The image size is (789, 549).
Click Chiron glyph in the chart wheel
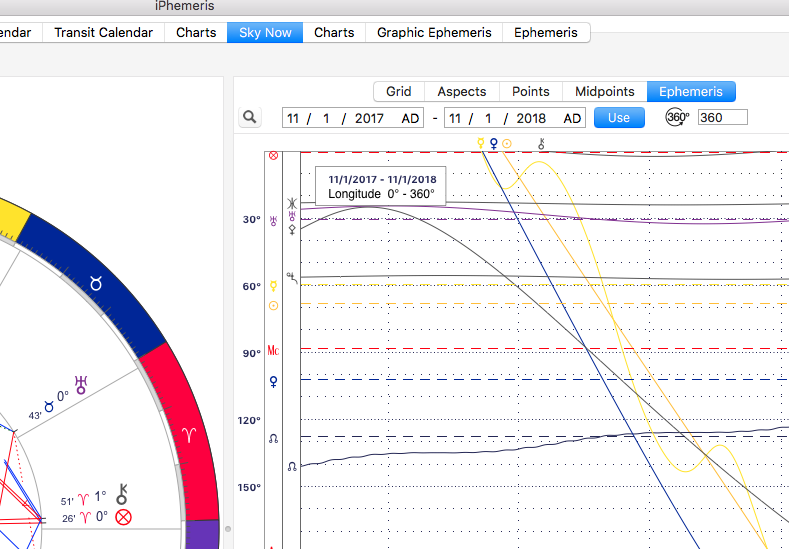pos(122,494)
